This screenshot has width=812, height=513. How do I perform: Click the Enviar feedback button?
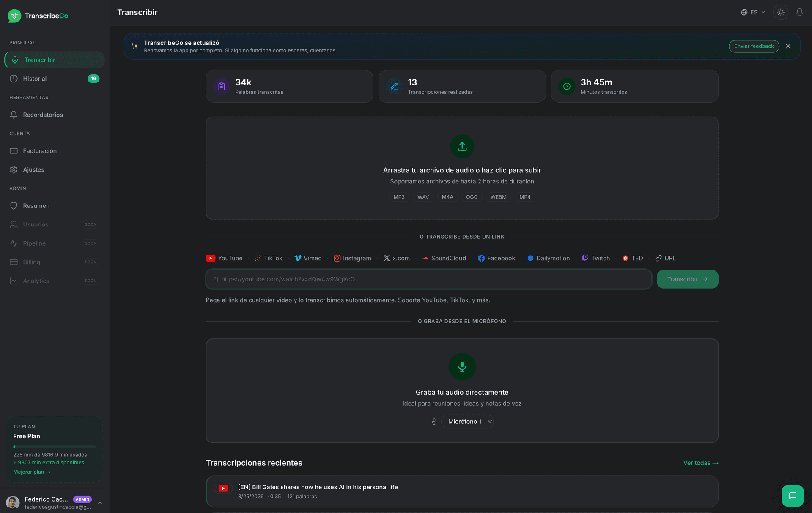(754, 46)
